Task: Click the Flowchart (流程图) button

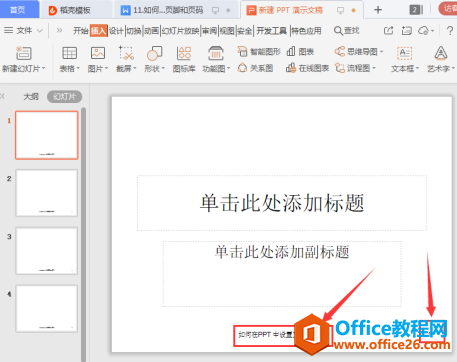Action: pos(355,68)
